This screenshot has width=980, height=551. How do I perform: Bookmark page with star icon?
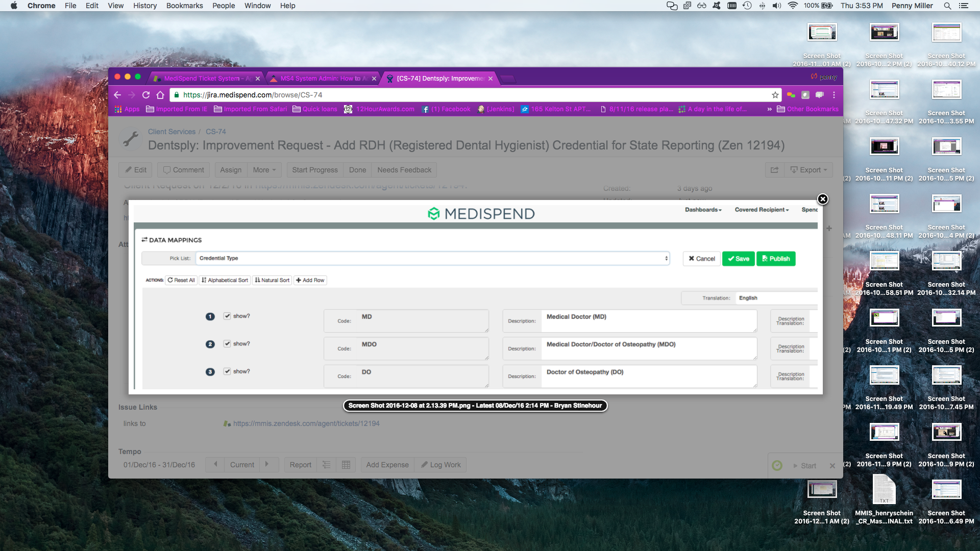pyautogui.click(x=775, y=95)
